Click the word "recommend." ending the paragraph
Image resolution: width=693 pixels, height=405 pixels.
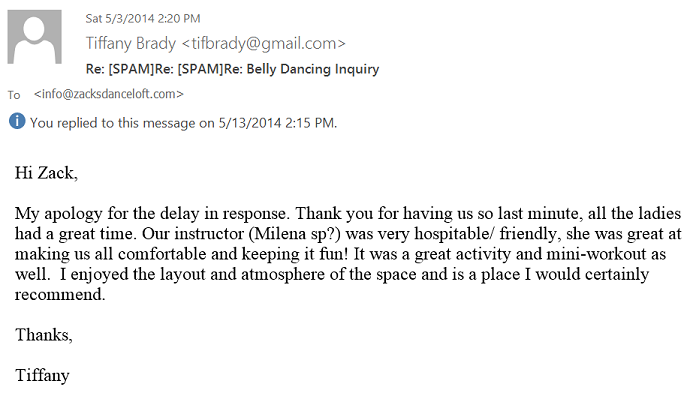(x=60, y=295)
